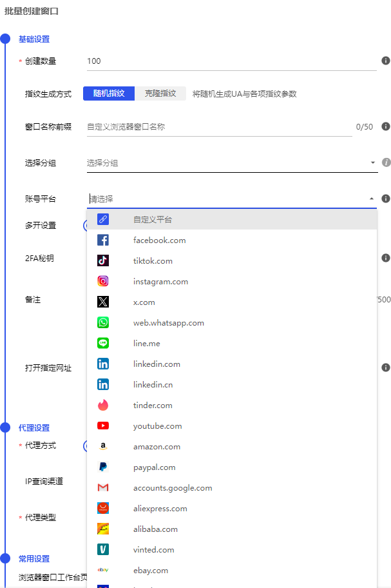Click the 创建数量 input showing 100
Image resolution: width=391 pixels, height=588 pixels.
pyautogui.click(x=232, y=61)
